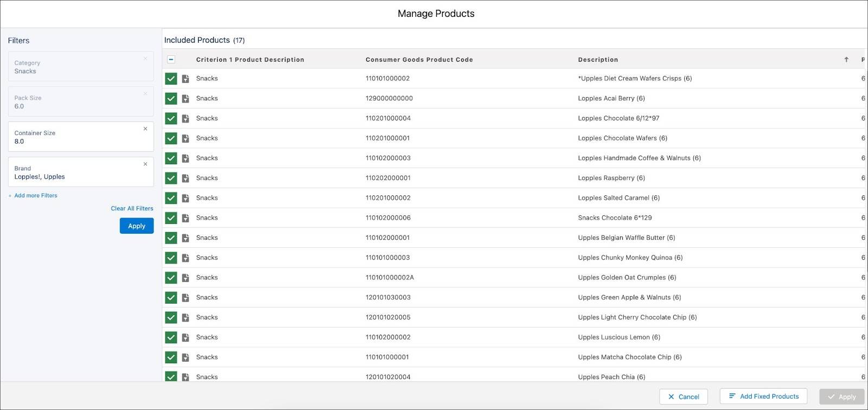This screenshot has width=868, height=410.
Task: Uncheck Upples Light Cherry Chocolate Chip row
Action: point(171,317)
